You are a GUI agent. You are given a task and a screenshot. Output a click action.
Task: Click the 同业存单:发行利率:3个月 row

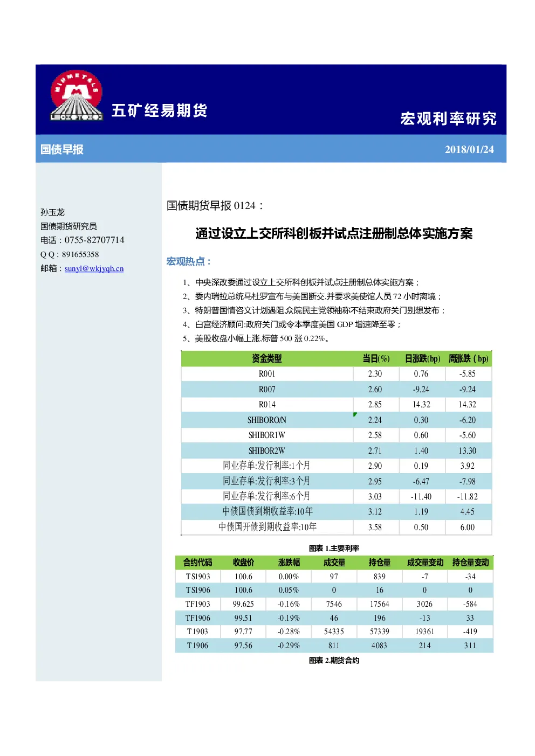click(337, 481)
